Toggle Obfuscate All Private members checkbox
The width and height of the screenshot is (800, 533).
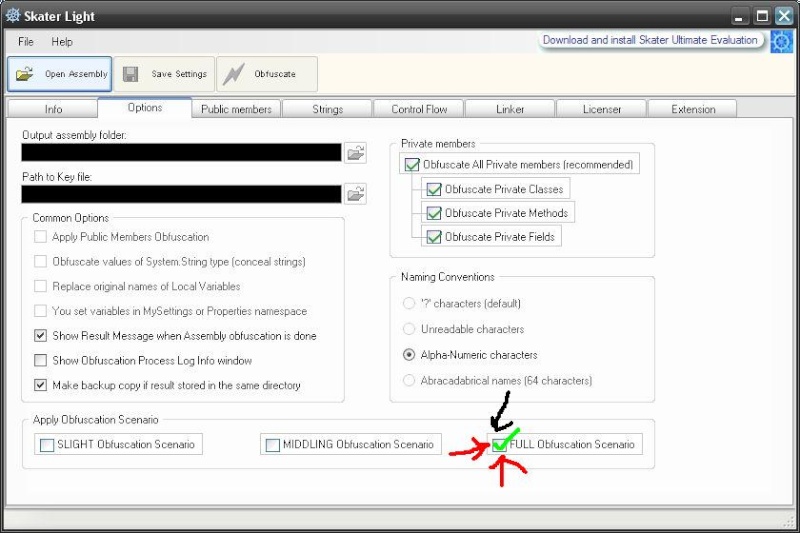coord(412,165)
